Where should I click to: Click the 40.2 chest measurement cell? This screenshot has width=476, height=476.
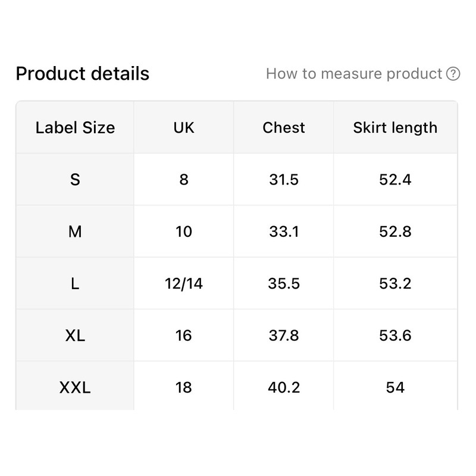click(x=284, y=388)
